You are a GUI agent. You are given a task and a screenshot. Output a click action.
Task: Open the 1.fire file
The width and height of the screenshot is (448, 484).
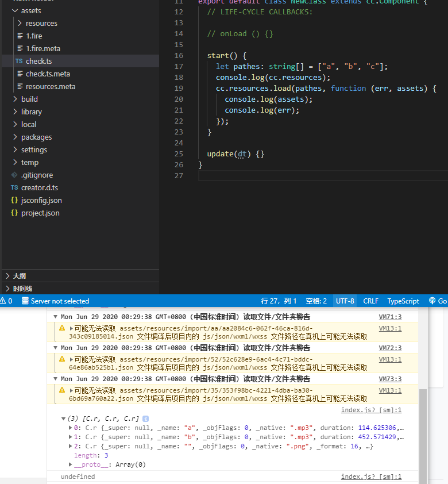pos(34,36)
